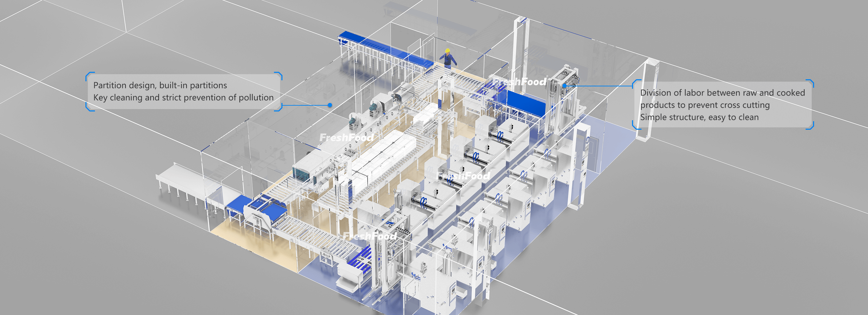Image resolution: width=868 pixels, height=315 pixels.
Task: Select the worker wearing the yellow hard hat
Action: click(448, 58)
